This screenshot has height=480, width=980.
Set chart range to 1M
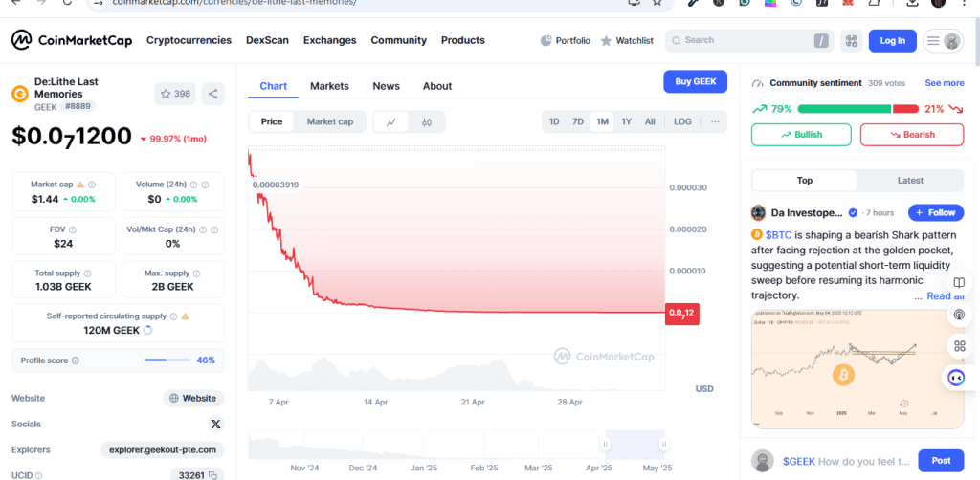click(602, 121)
